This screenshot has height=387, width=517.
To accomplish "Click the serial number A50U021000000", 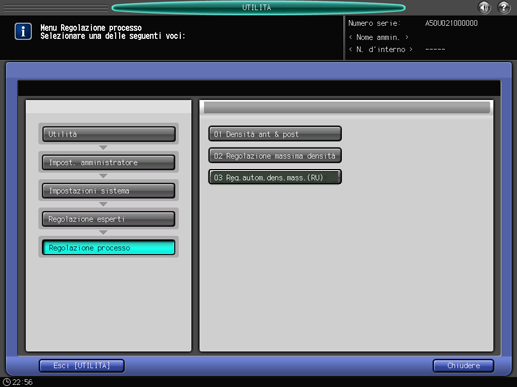I will [451, 23].
